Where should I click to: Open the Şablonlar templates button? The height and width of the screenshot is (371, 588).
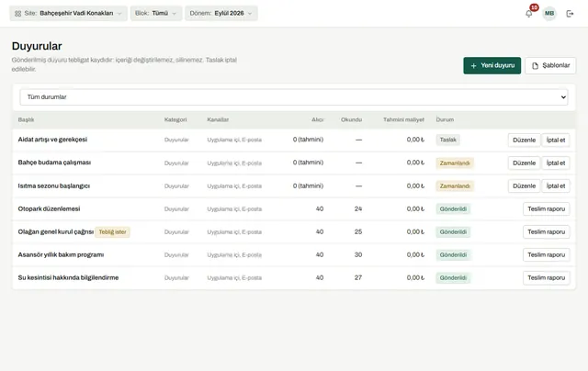pyautogui.click(x=550, y=65)
